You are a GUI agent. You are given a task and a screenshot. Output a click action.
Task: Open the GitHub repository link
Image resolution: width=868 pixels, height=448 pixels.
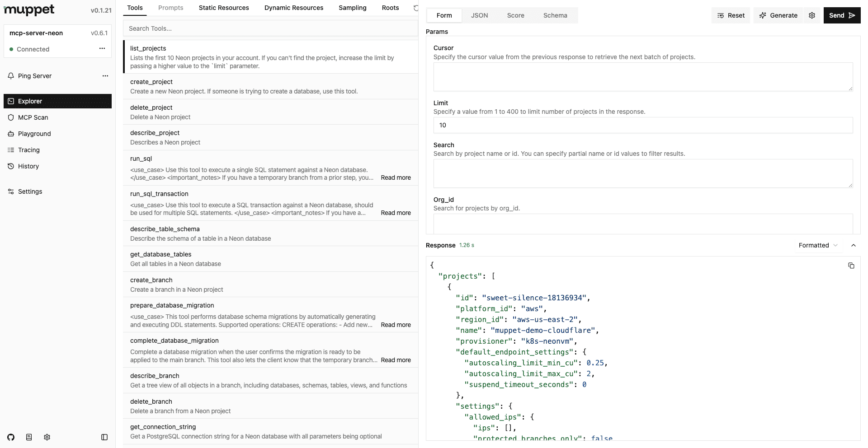10,437
